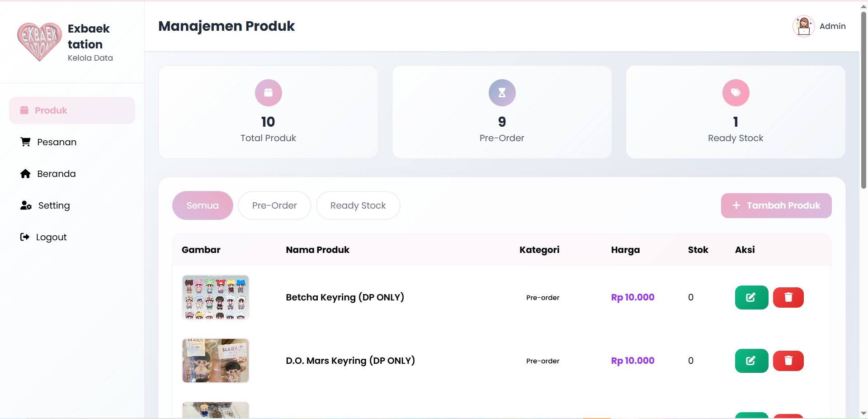Filter products by Pre-Order tab
This screenshot has width=868, height=419.
pos(274,205)
